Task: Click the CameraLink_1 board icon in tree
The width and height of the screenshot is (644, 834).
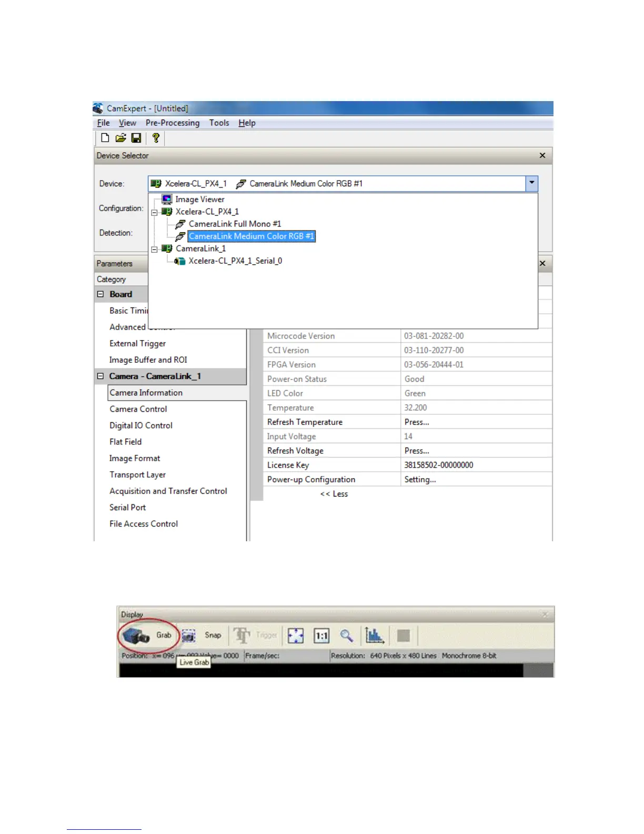Action: pos(167,248)
